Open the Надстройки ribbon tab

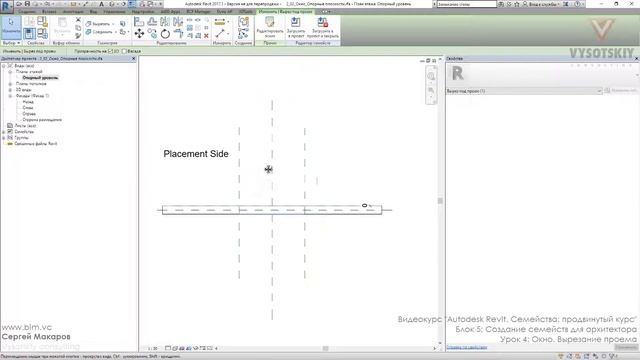pyautogui.click(x=143, y=11)
